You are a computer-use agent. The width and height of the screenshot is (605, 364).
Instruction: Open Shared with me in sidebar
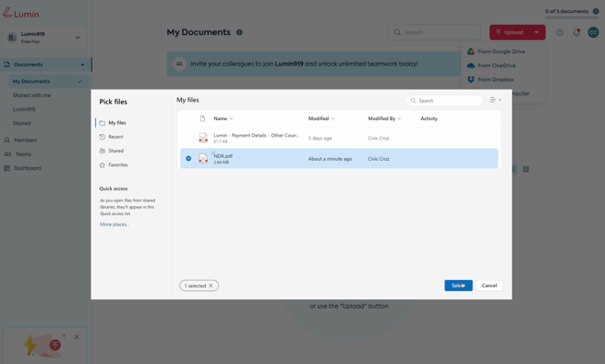pyautogui.click(x=31, y=95)
